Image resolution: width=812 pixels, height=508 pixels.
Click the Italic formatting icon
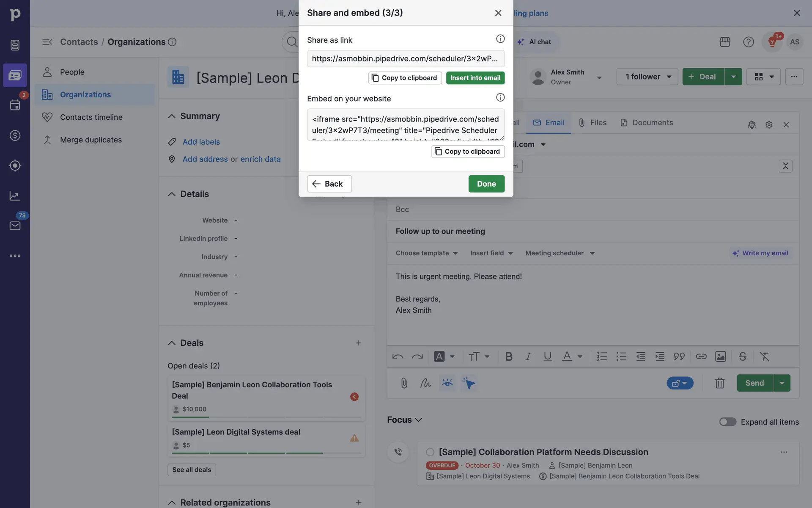[528, 356]
